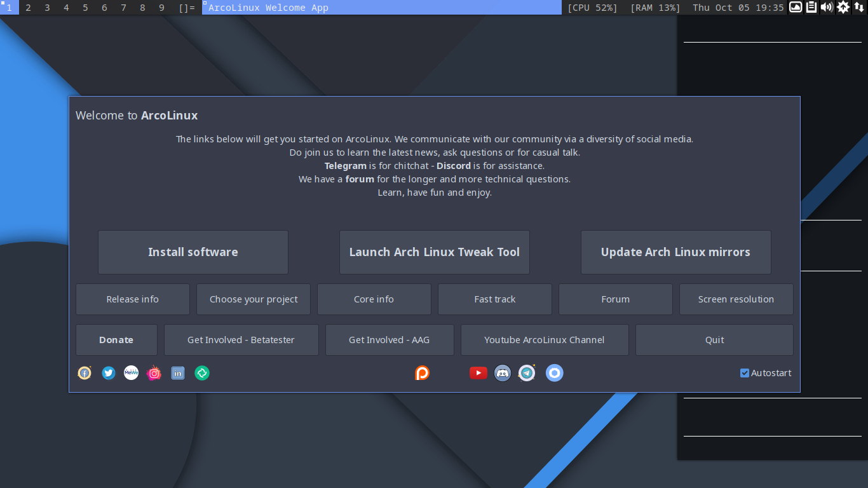
Task: Click the Fast track button
Action: (x=495, y=299)
